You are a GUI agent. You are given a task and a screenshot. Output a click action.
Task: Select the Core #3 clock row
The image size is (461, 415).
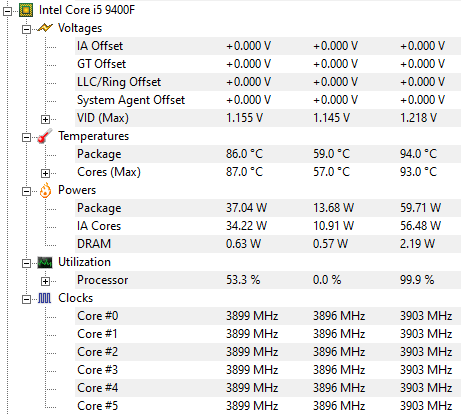(x=268, y=370)
